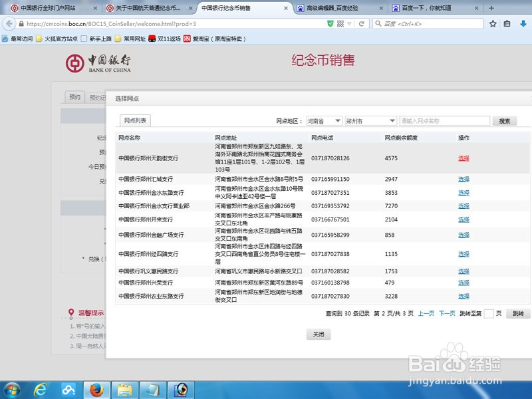
Task: Click the notepad-like taskbar icon
Action: point(153,390)
